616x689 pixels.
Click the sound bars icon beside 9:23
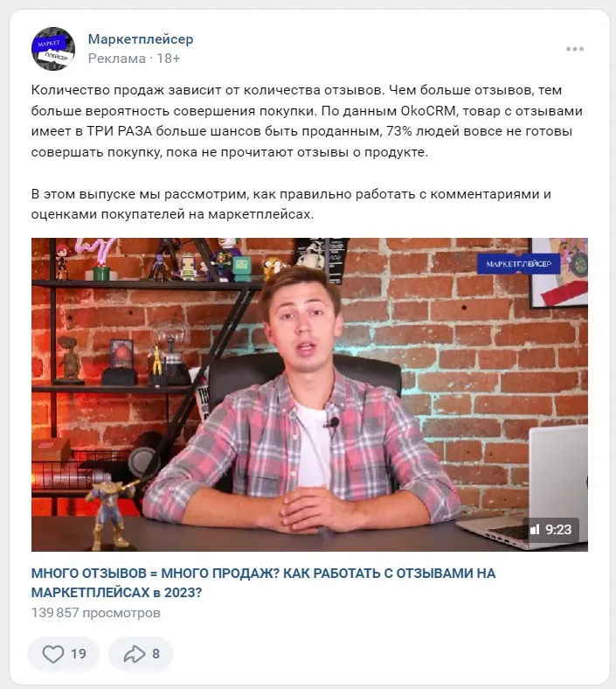(535, 530)
